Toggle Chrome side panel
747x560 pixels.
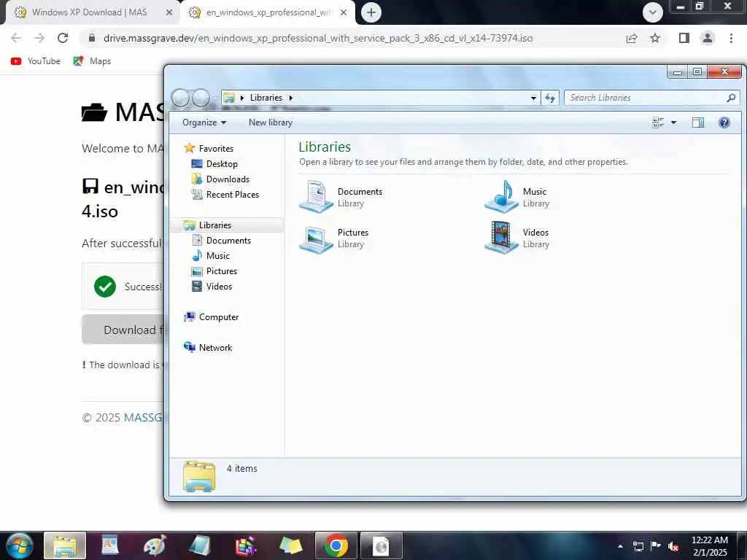pyautogui.click(x=684, y=38)
